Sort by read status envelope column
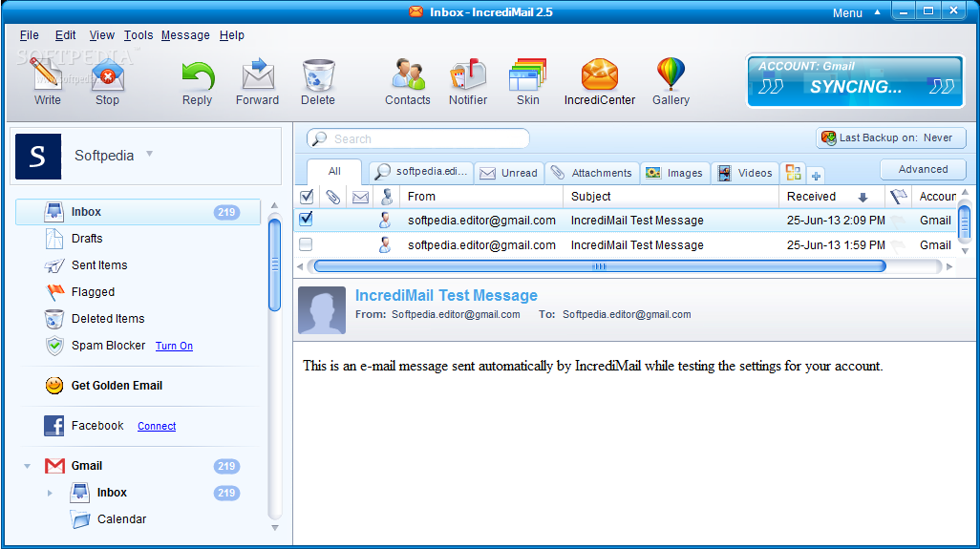 360,197
